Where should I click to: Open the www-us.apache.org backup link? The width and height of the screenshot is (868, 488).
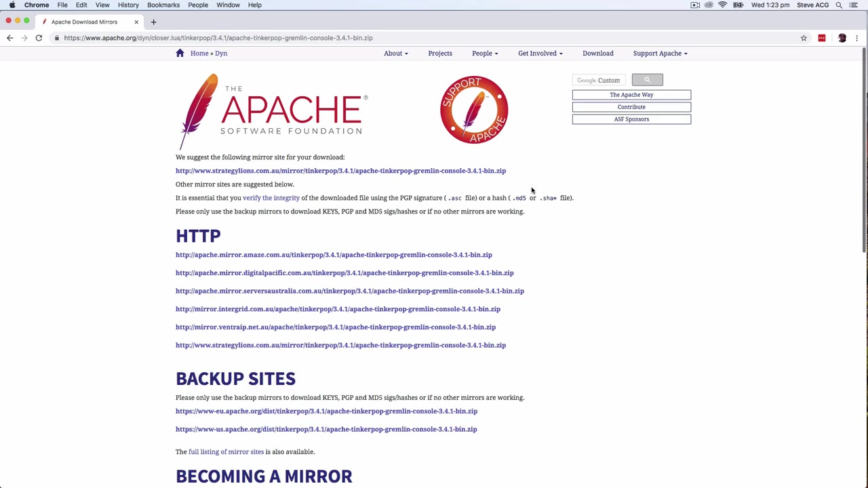click(326, 429)
